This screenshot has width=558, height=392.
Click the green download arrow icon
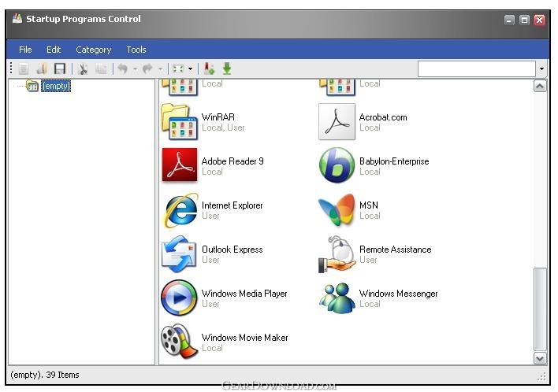pos(227,68)
